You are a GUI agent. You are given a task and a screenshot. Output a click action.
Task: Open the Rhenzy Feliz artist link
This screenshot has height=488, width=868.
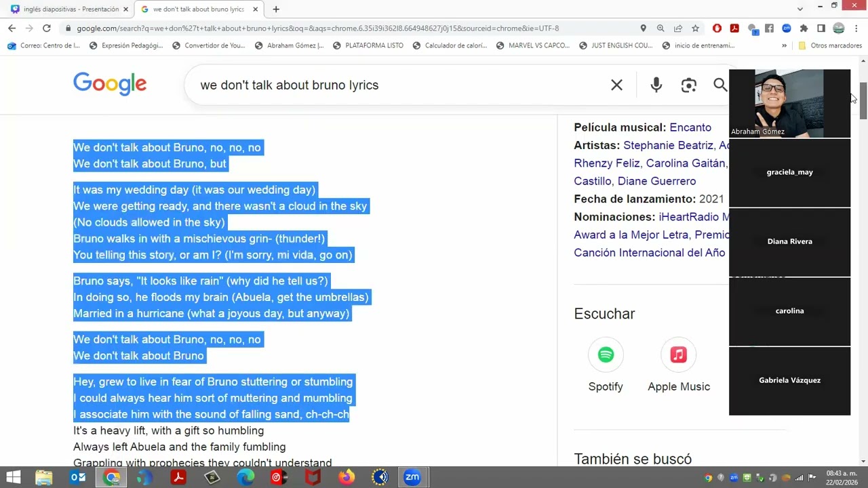click(607, 163)
